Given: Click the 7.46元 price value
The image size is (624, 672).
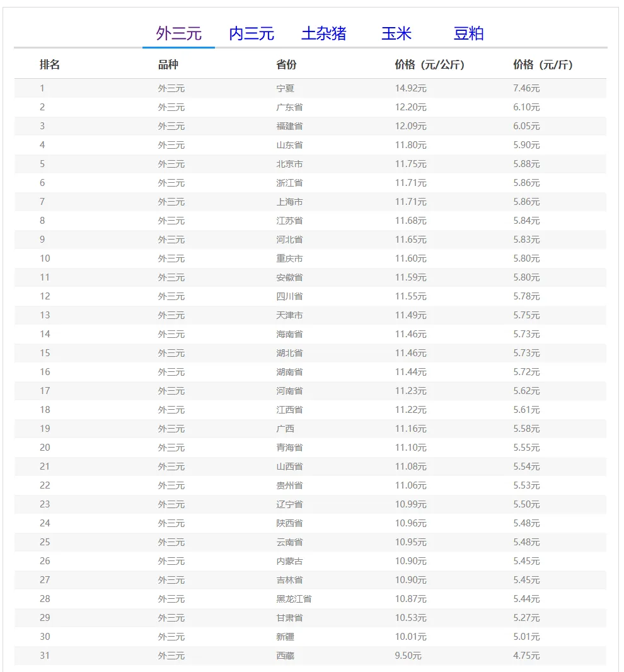Looking at the screenshot, I should coord(526,88).
